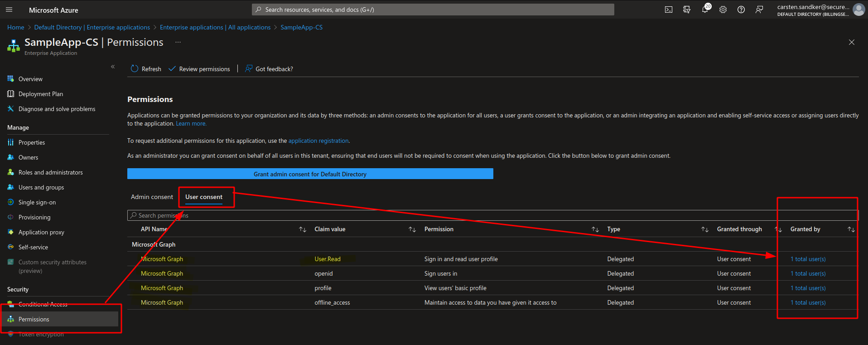The width and height of the screenshot is (868, 345).
Task: Open Conditional Access in the sidebar
Action: pos(43,304)
